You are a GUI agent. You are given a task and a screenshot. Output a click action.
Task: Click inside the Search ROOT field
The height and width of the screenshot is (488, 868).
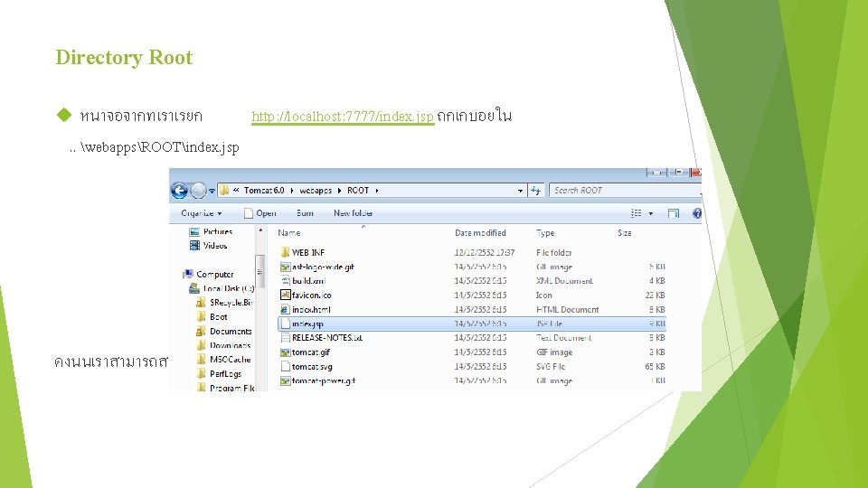point(625,191)
